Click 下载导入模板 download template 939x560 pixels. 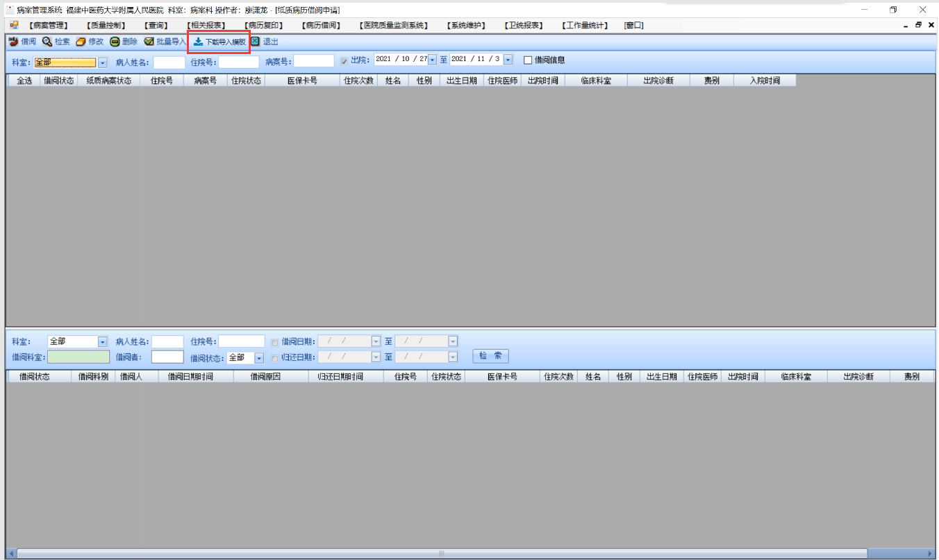(x=219, y=42)
